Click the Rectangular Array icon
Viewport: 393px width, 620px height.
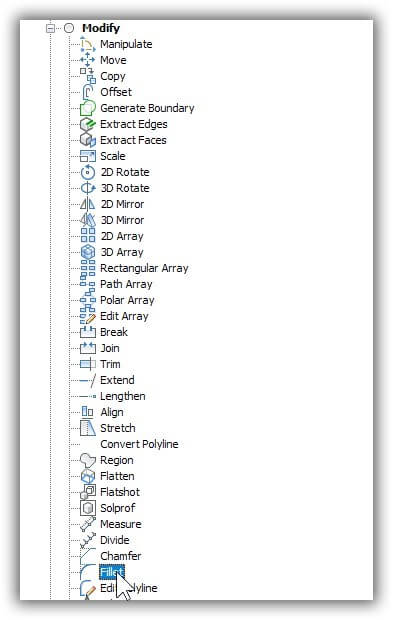[88, 268]
